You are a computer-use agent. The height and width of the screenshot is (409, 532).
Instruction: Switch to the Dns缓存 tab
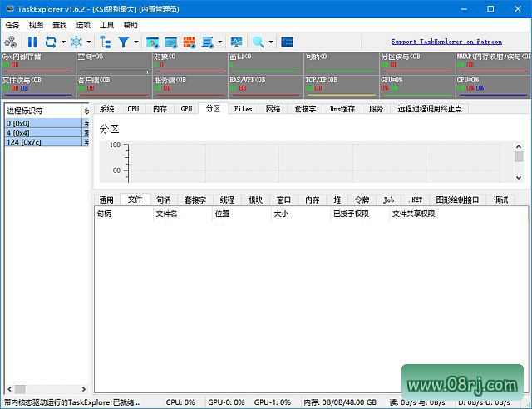(x=342, y=109)
